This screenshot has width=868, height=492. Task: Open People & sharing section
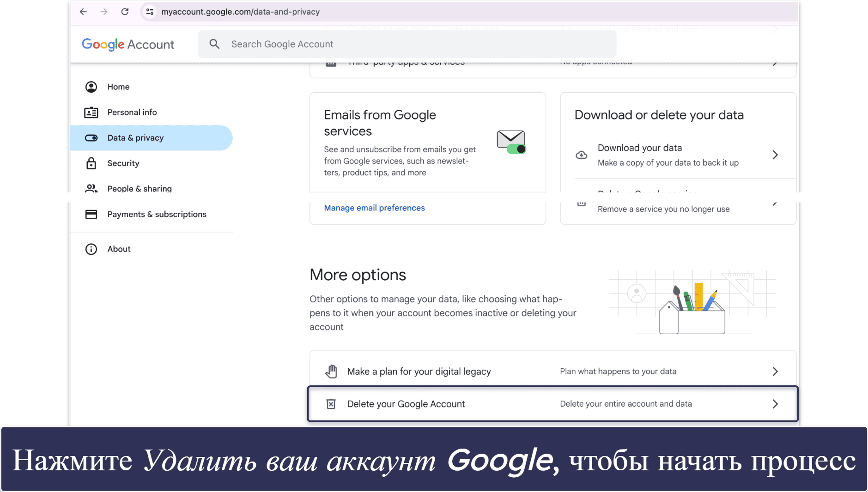(152, 189)
